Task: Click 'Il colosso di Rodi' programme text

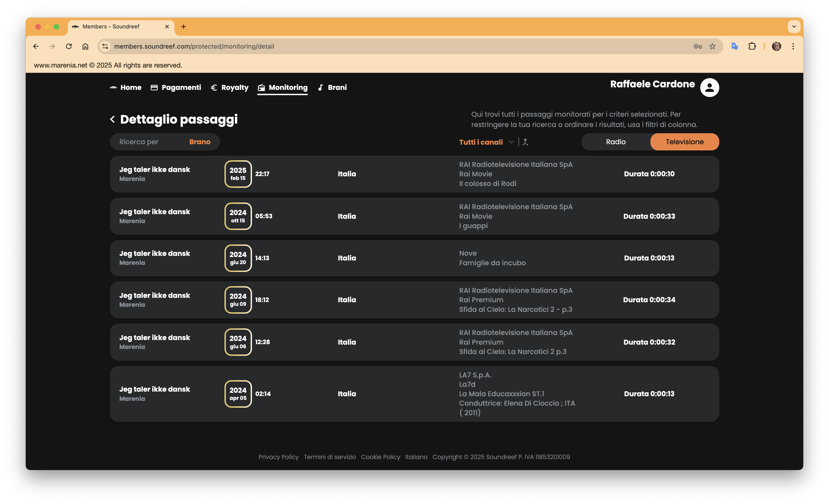Action: [x=487, y=184]
